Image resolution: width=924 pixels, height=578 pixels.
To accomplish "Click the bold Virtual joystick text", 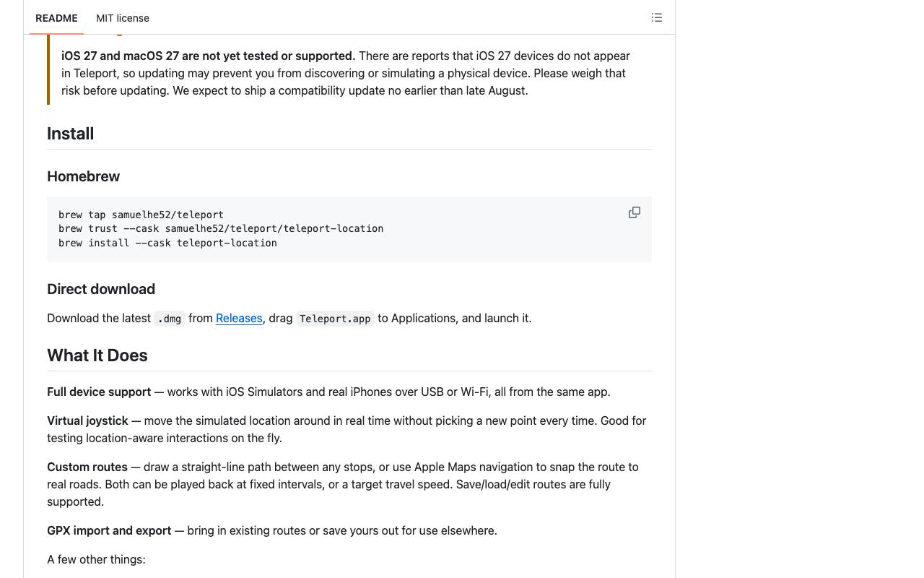I will pyautogui.click(x=87, y=420).
